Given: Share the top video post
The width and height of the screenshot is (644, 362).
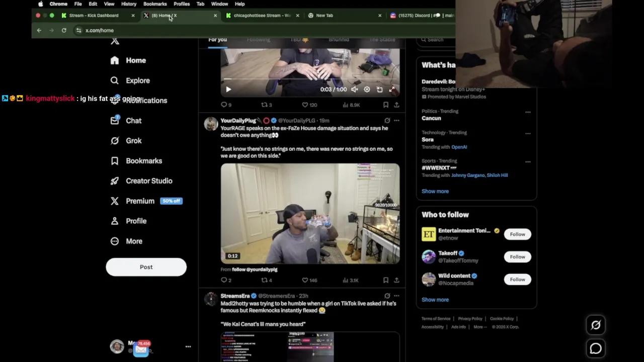Looking at the screenshot, I should (396, 105).
